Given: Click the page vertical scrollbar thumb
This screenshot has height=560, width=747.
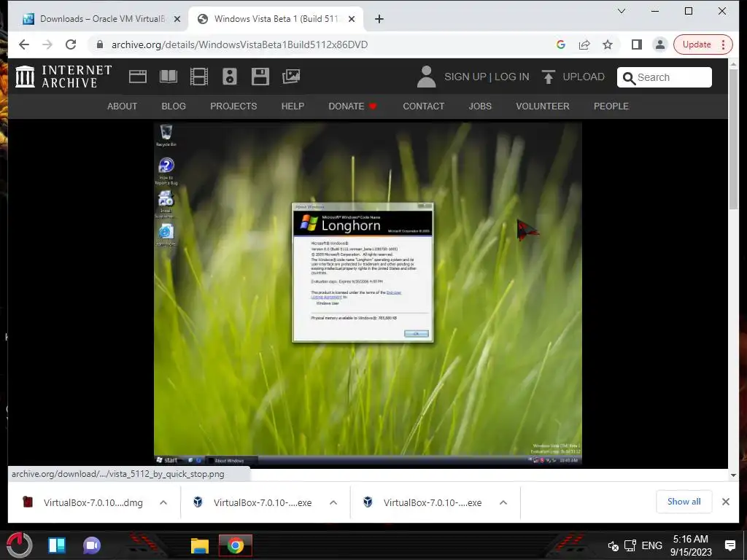Looking at the screenshot, I should point(733,138).
